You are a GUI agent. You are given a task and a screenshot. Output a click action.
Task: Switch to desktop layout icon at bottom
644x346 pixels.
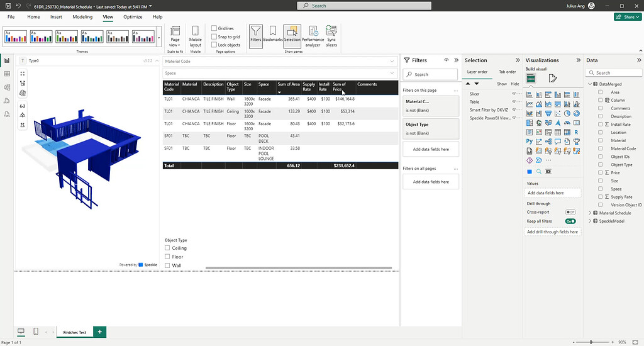coord(21,331)
